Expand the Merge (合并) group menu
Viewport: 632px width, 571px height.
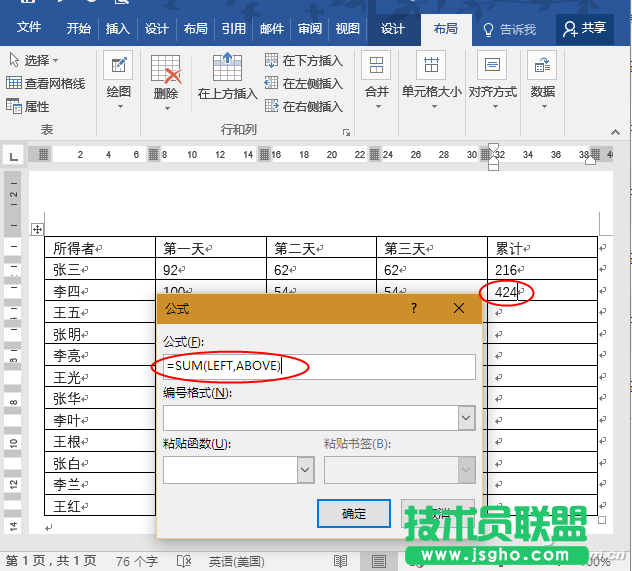coord(376,77)
